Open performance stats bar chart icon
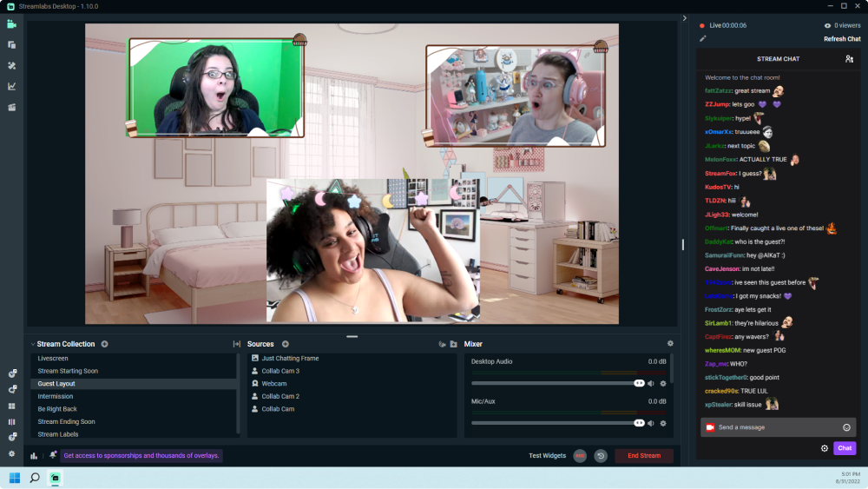Screen dimensions: 868x489 click(x=34, y=456)
